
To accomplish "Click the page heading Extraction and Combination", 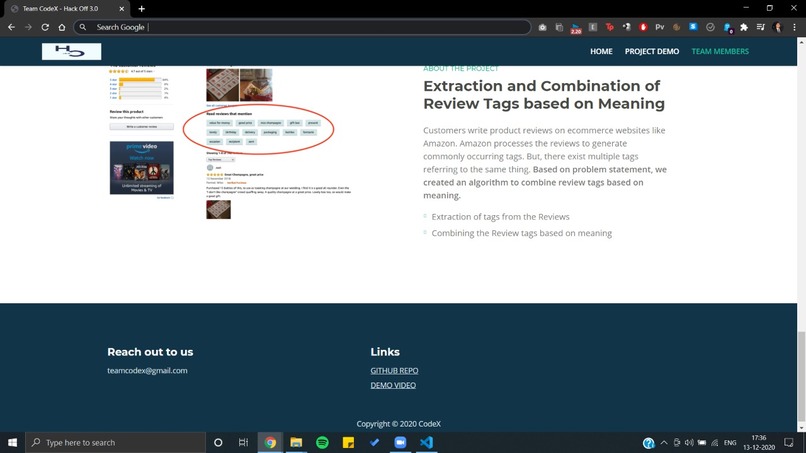I will [x=544, y=95].
